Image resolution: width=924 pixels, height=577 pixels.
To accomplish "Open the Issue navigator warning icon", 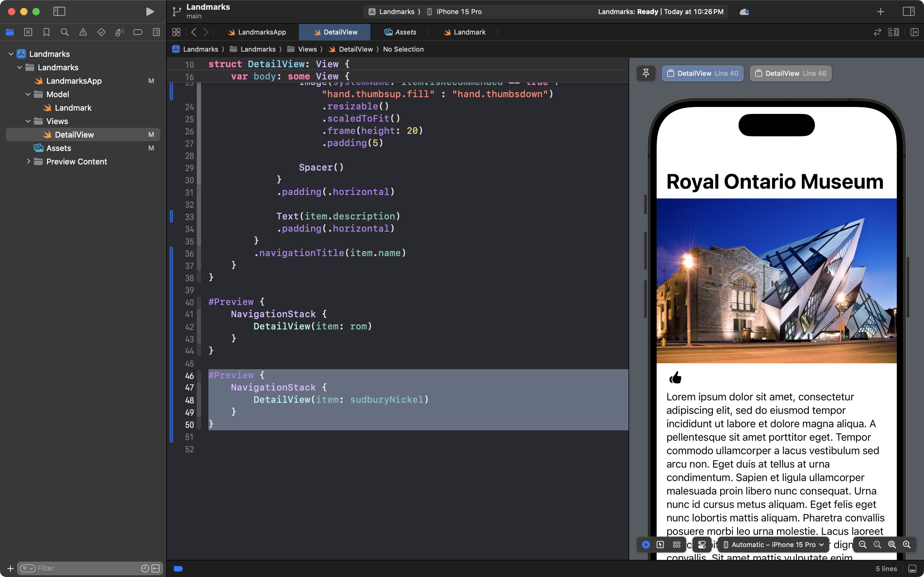I will point(83,32).
